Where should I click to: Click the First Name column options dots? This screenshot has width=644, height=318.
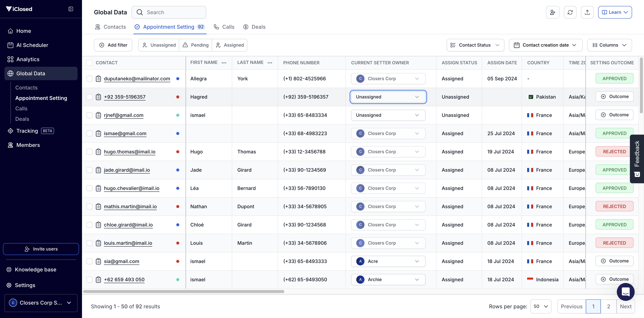click(x=224, y=63)
